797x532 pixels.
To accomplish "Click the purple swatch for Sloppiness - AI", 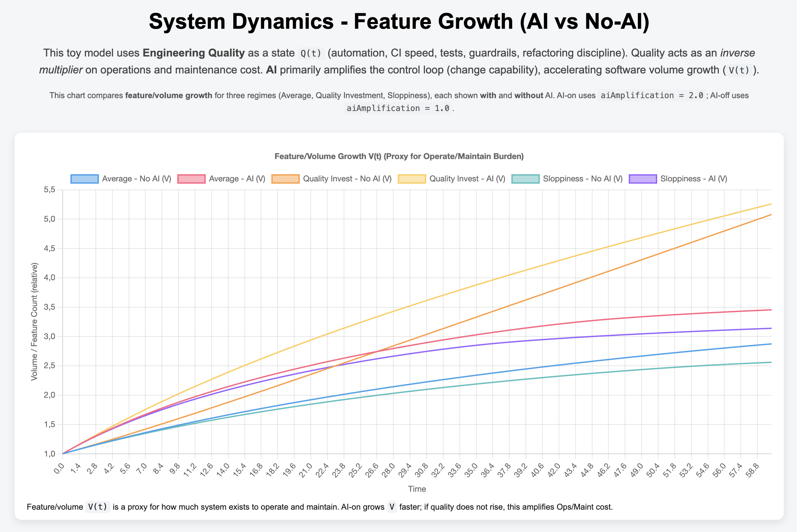I will pyautogui.click(x=643, y=178).
